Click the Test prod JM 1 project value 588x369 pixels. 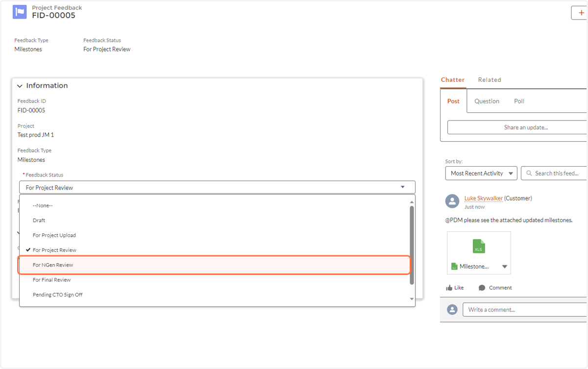[x=36, y=135]
